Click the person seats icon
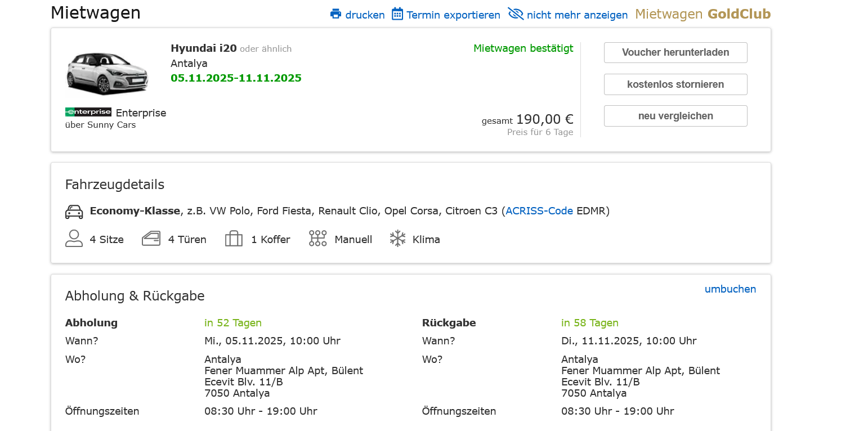 click(74, 239)
